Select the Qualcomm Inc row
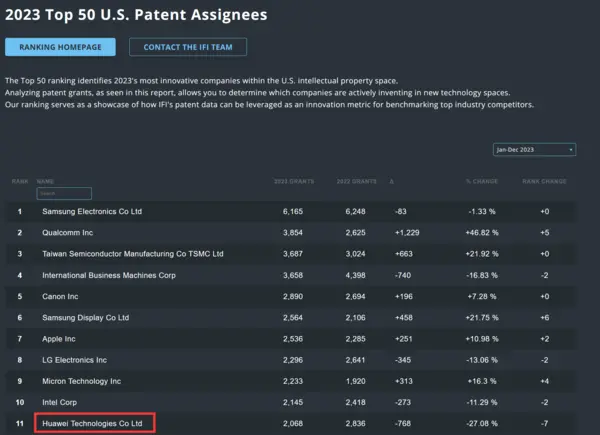 click(68, 233)
